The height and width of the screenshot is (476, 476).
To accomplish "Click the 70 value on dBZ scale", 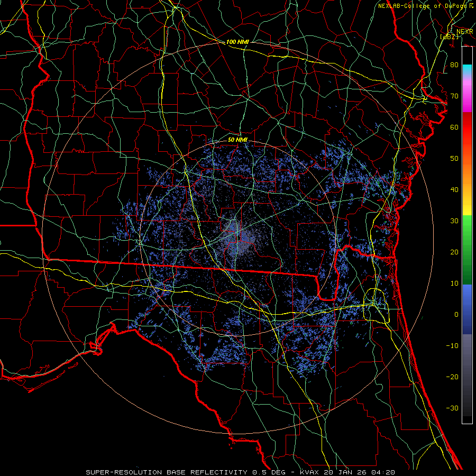I will click(x=454, y=96).
